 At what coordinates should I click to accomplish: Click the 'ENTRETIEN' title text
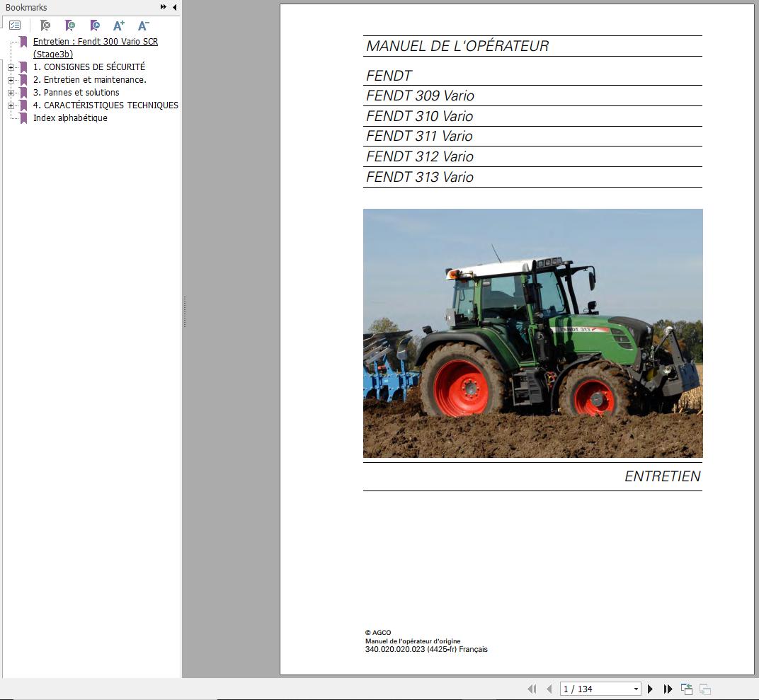click(662, 476)
